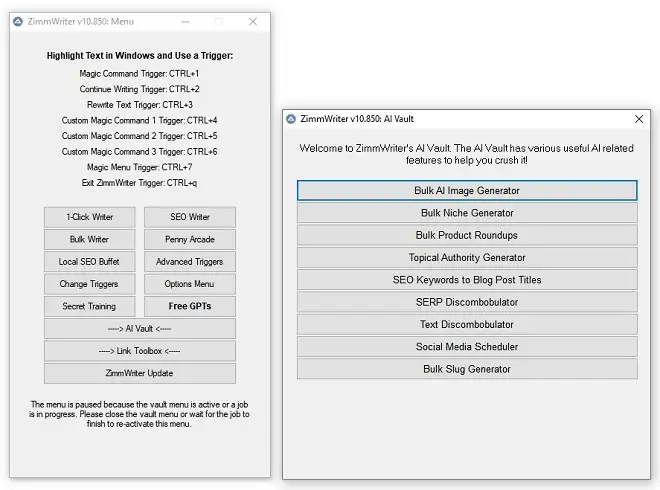Minimize the ZimmWriter Menu window

[x=185, y=21]
